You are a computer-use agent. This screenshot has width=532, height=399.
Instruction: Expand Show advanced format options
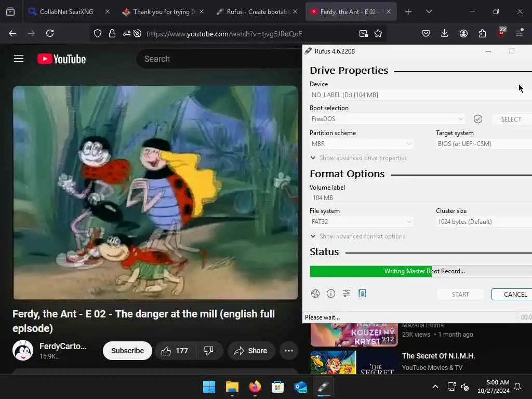click(x=357, y=236)
